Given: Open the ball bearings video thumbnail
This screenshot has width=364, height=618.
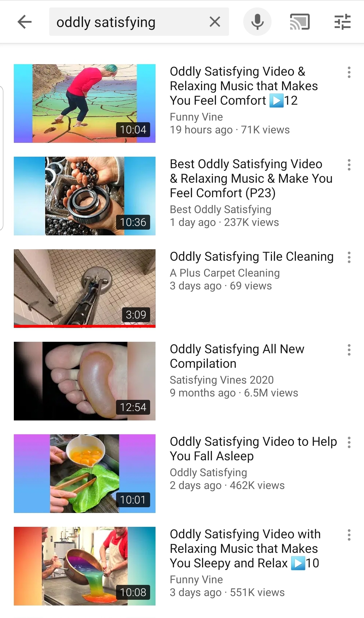Looking at the screenshot, I should tap(85, 196).
